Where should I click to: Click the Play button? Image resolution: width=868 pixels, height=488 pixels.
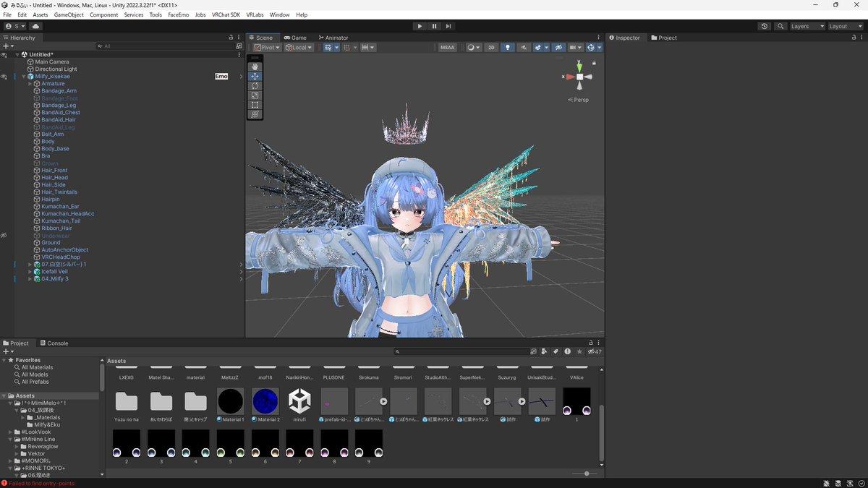pyautogui.click(x=420, y=26)
